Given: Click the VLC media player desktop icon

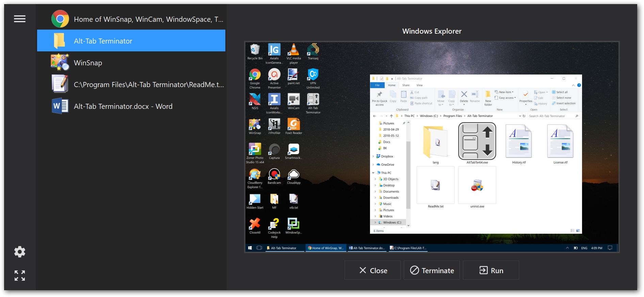Looking at the screenshot, I should [x=293, y=50].
